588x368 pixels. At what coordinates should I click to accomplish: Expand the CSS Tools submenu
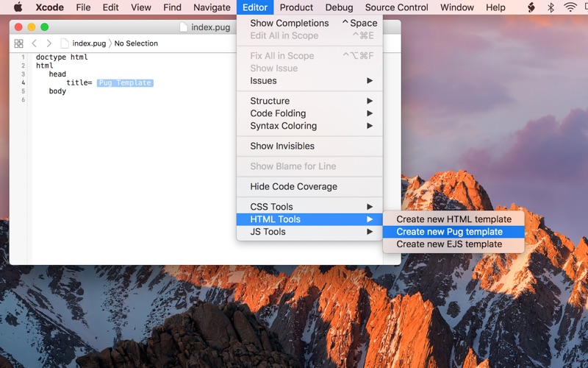click(x=309, y=207)
